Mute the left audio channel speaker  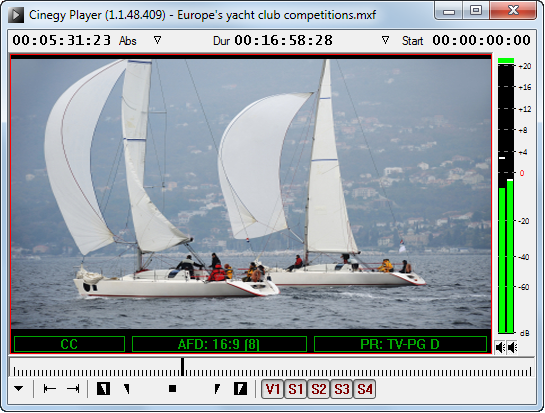click(500, 347)
